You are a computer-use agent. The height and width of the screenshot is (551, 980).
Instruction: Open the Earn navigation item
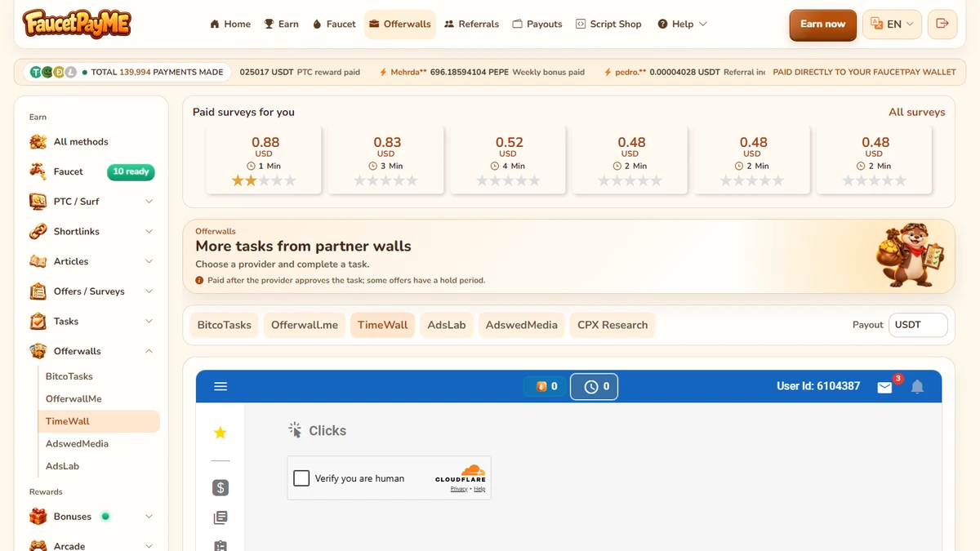tap(282, 24)
